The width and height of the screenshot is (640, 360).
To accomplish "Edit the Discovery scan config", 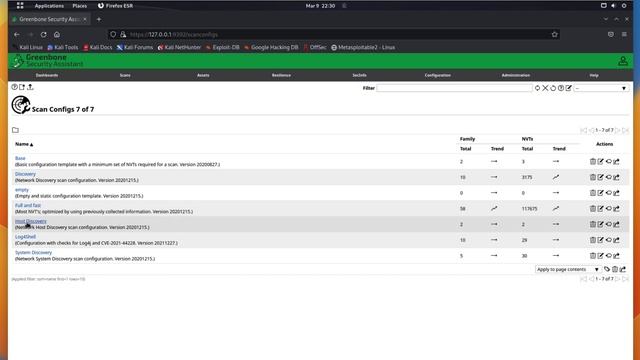I will pos(600,177).
